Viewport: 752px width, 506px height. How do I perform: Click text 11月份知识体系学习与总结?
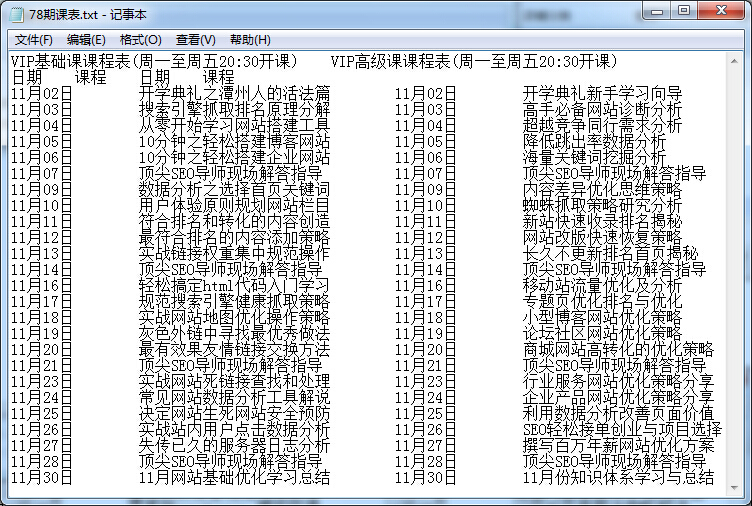tap(618, 478)
